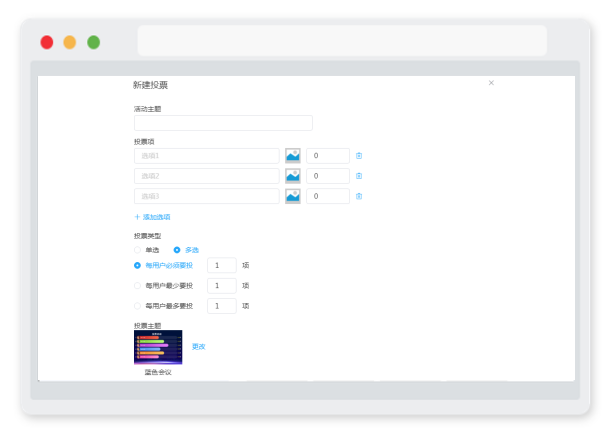Focus the 活动主题 input field
The image size is (615, 435).
[x=223, y=123]
